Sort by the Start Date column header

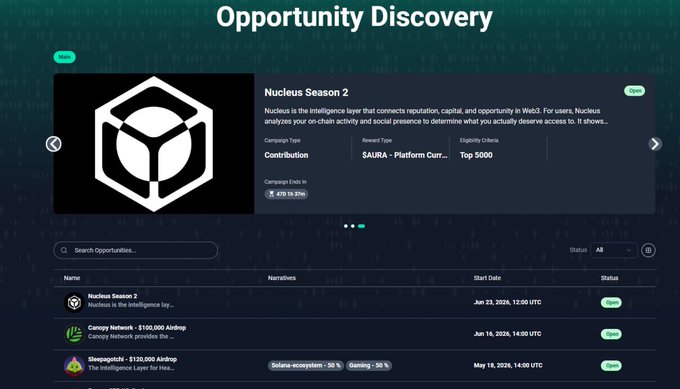point(487,278)
